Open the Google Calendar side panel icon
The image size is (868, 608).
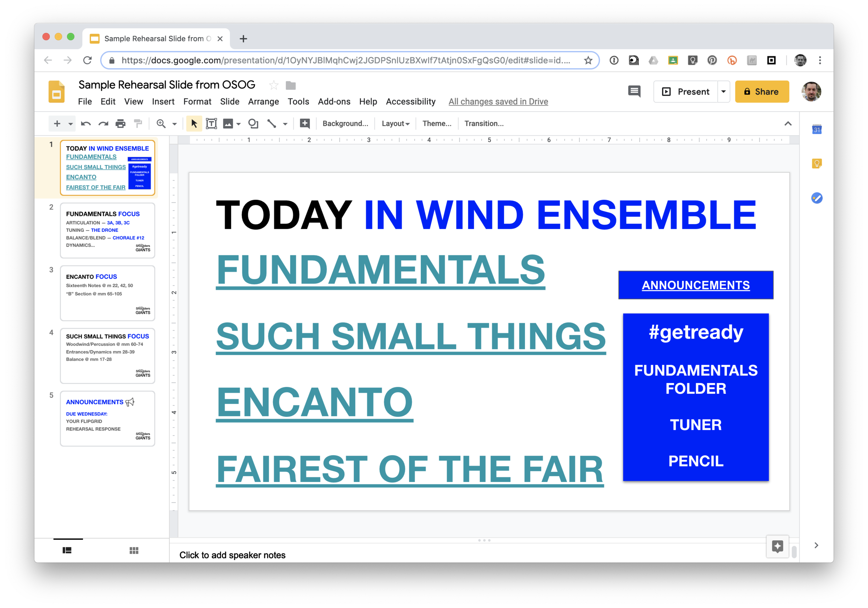click(817, 129)
